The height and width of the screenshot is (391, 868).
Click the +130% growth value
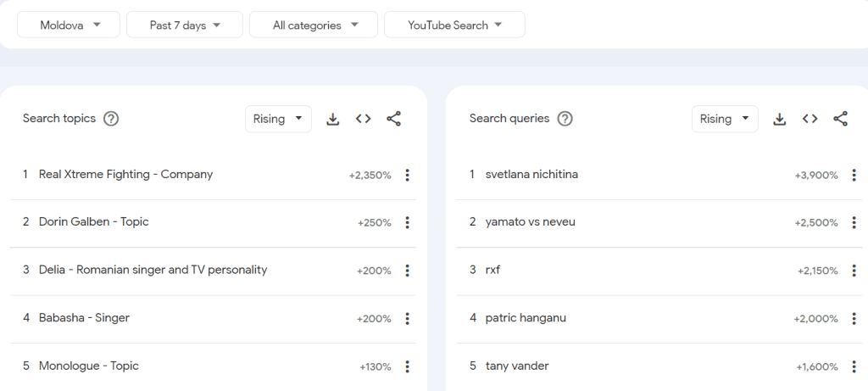tap(376, 366)
